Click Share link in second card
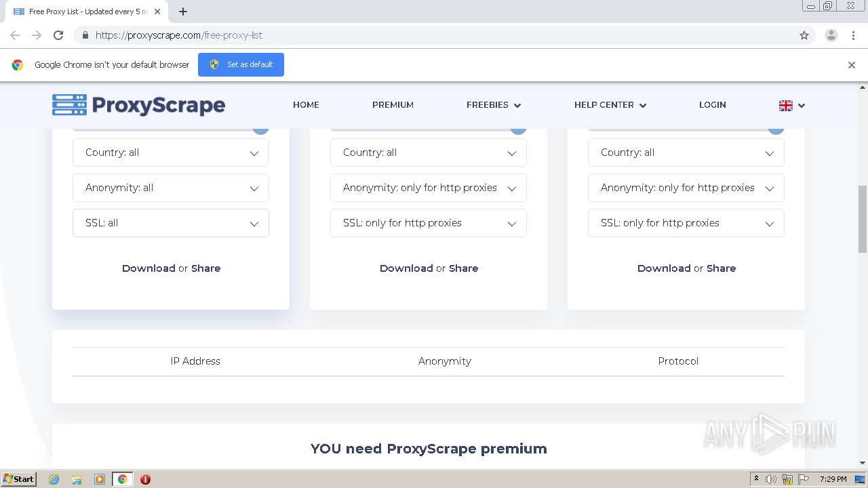Viewport: 868px width, 488px height. tap(463, 268)
